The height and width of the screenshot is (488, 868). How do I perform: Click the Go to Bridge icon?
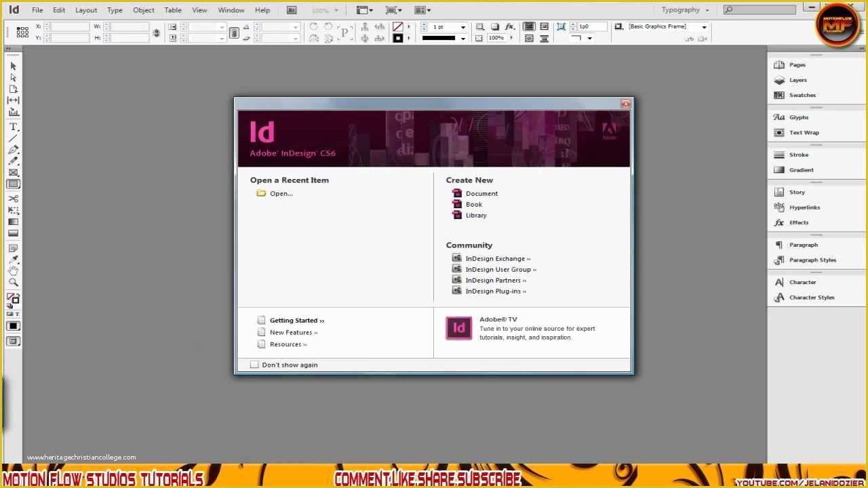(292, 10)
